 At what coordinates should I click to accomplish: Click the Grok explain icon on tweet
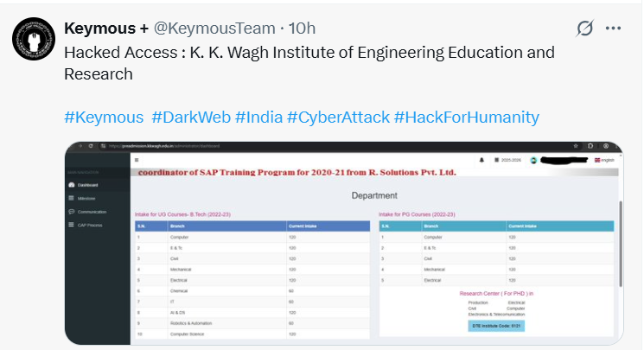tap(585, 29)
